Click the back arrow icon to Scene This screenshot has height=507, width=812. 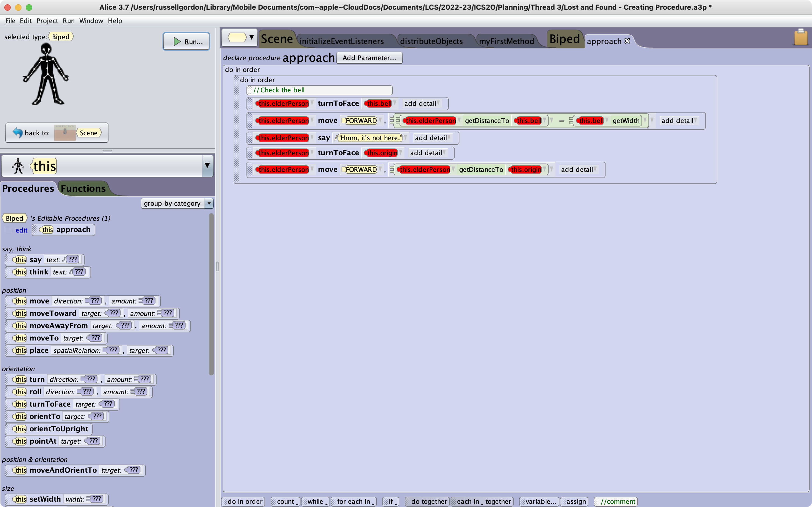[x=17, y=132]
